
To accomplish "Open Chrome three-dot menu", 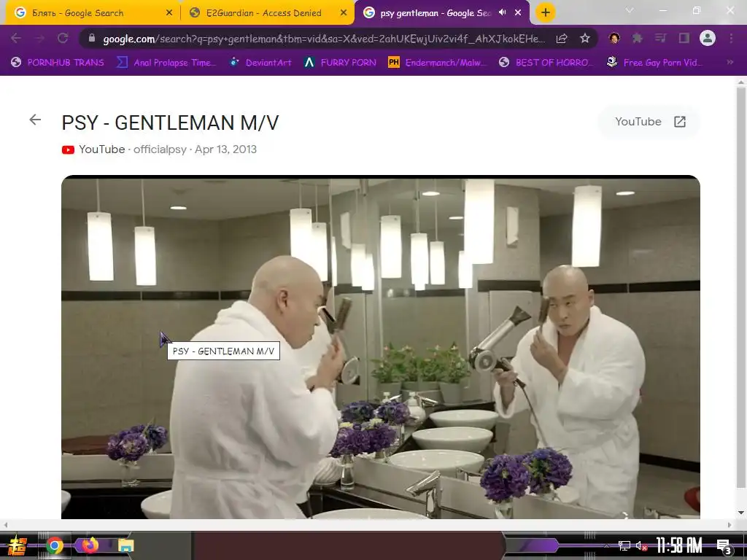I will [731, 38].
